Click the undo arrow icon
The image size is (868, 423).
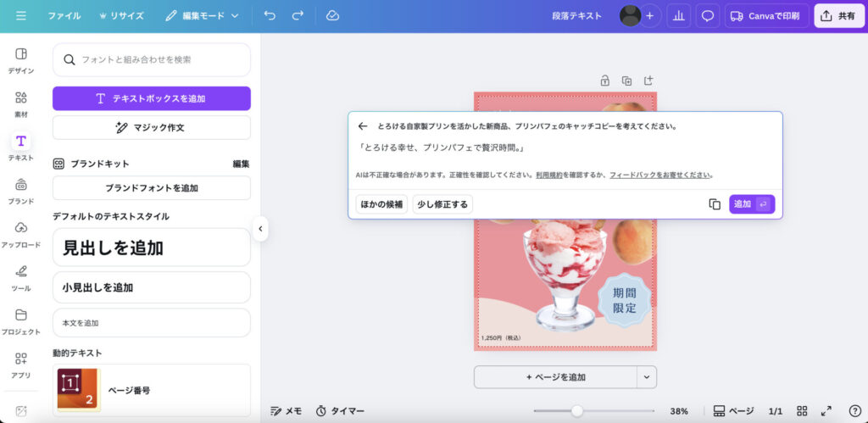(270, 15)
